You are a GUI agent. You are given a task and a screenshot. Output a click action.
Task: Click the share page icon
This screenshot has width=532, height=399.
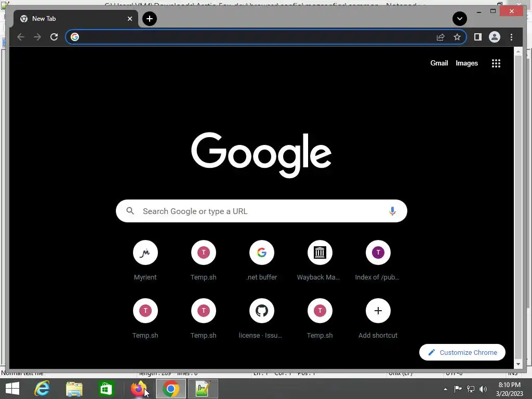tap(441, 37)
